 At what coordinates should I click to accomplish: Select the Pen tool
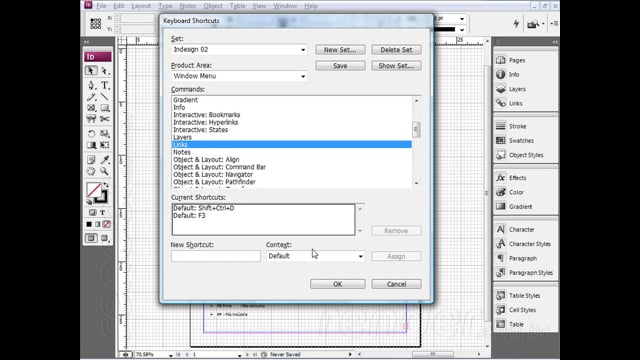[91, 85]
